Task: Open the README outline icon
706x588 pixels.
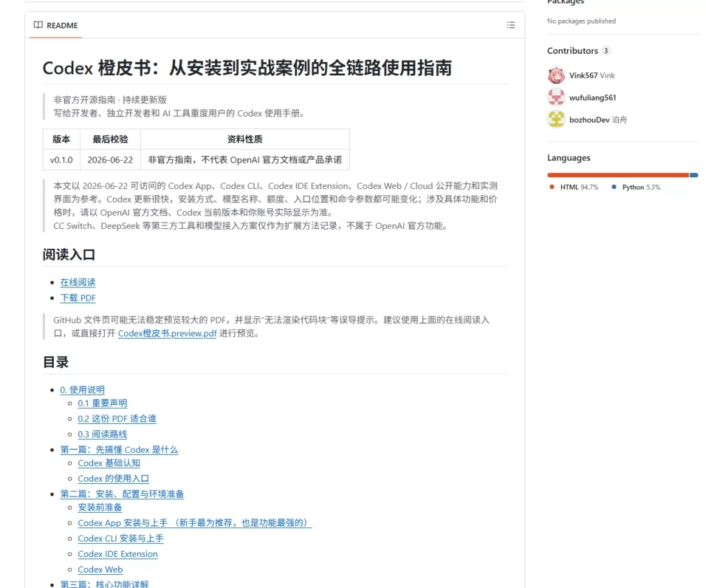Action: pos(511,26)
